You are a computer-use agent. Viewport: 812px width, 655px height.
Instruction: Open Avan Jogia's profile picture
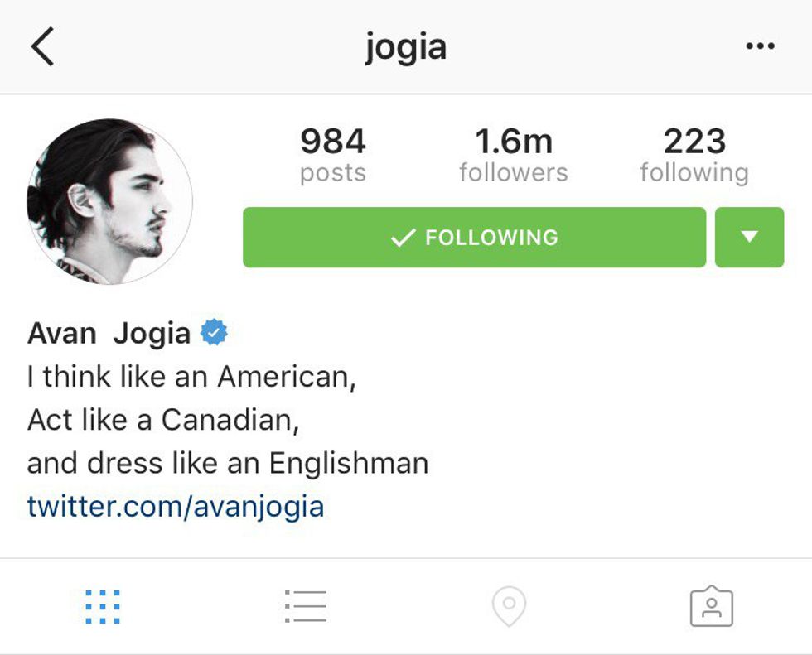pos(109,201)
